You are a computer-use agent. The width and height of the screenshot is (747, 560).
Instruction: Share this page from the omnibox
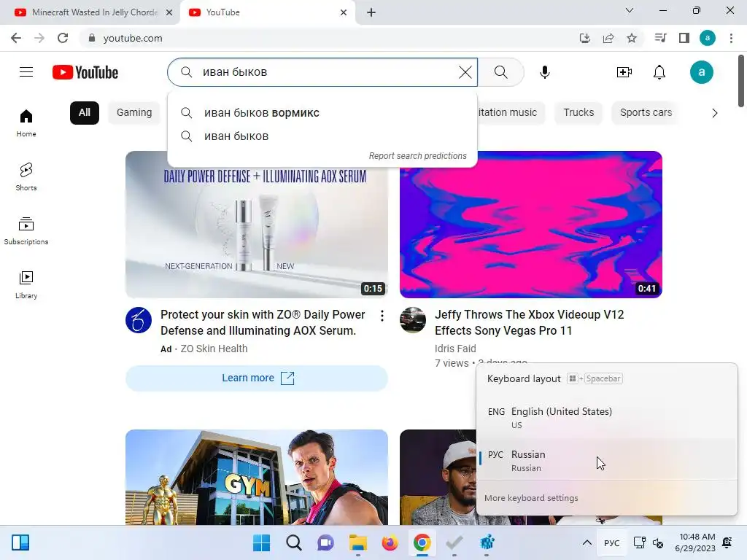[608, 38]
